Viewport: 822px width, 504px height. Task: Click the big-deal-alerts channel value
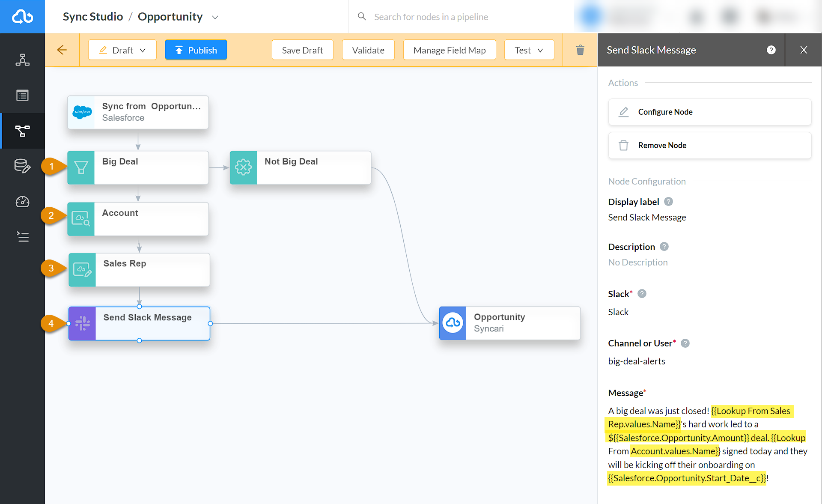[637, 361]
